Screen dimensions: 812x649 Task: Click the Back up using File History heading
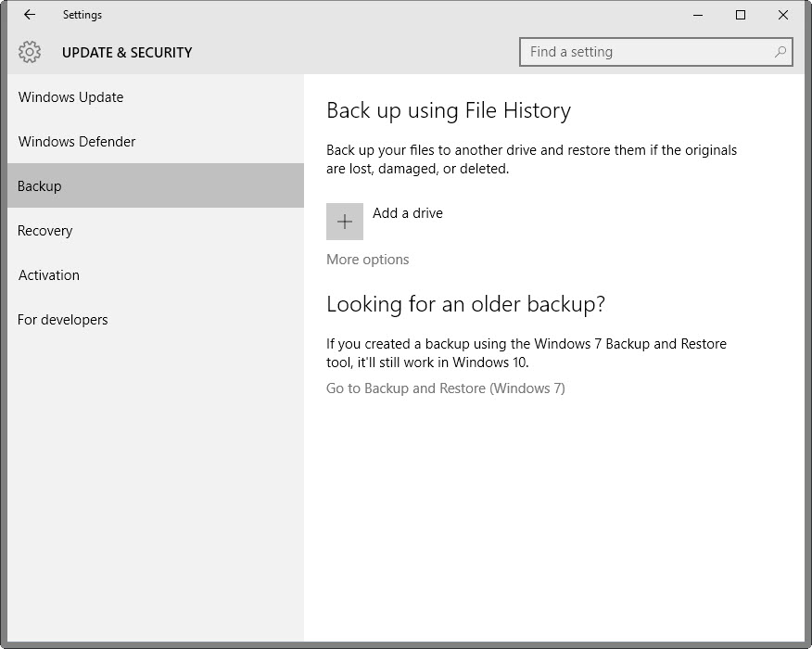[449, 111]
